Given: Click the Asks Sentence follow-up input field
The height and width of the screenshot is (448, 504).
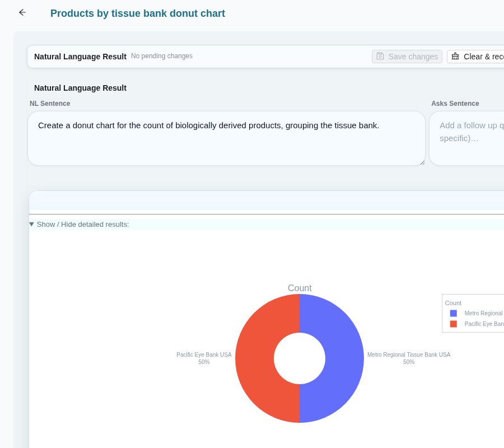Looking at the screenshot, I should (466, 138).
